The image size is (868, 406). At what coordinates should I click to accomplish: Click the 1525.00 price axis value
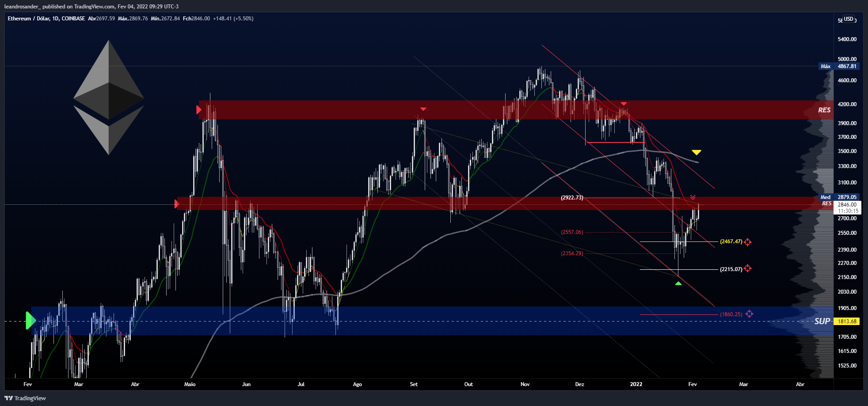847,366
